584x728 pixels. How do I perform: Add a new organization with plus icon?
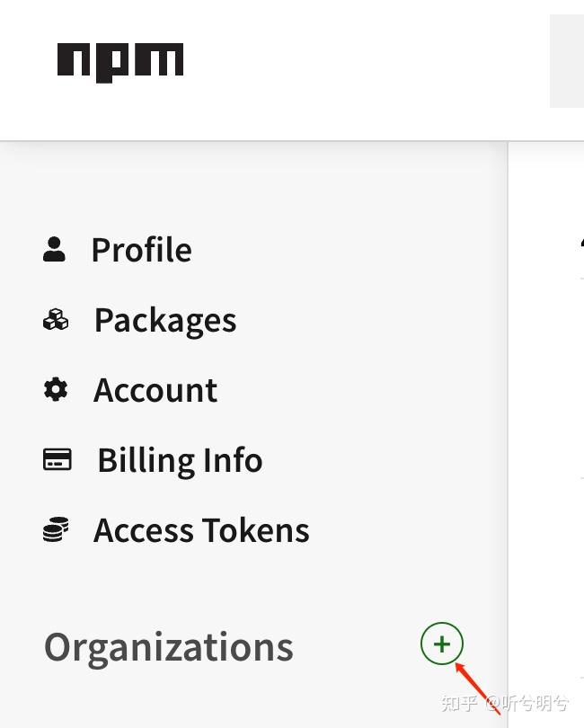[x=441, y=644]
